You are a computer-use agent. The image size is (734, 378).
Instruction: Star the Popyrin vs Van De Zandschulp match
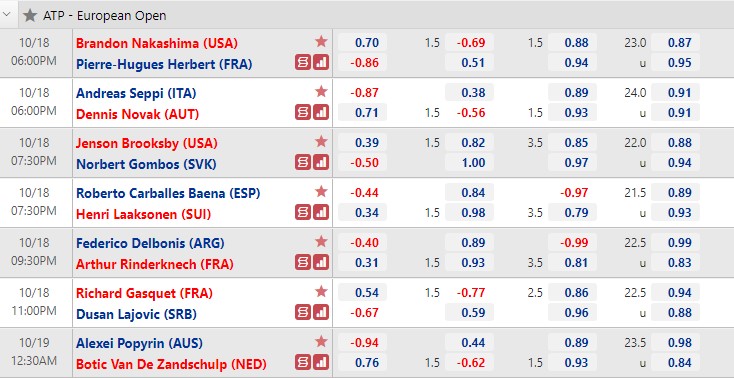[321, 341]
